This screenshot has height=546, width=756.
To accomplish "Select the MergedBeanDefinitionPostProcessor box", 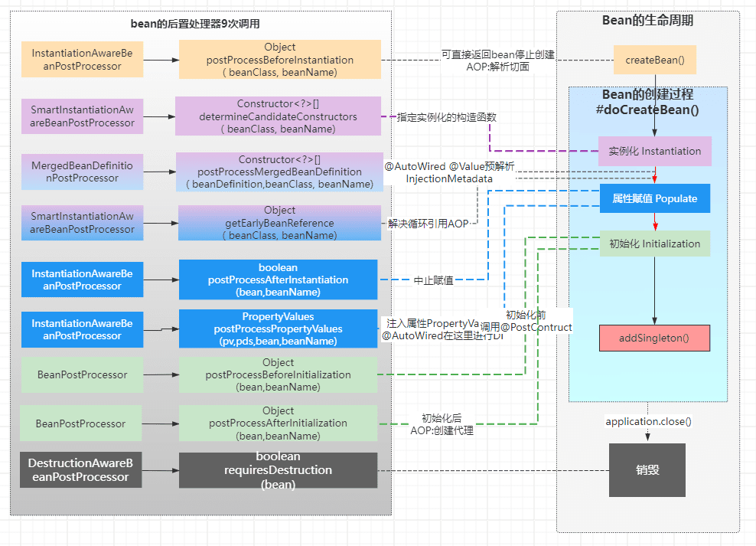I will click(x=82, y=172).
